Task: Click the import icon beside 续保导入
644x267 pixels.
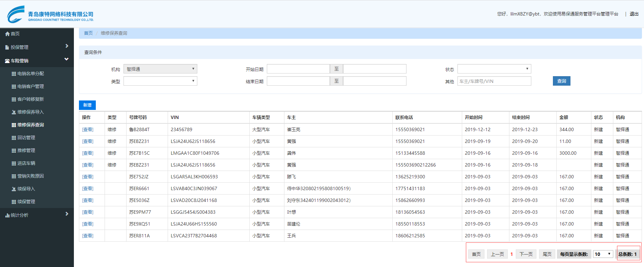Action: [x=14, y=189]
